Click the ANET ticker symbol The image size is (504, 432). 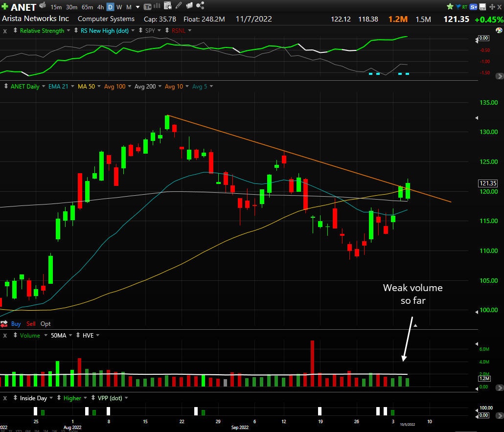click(23, 7)
